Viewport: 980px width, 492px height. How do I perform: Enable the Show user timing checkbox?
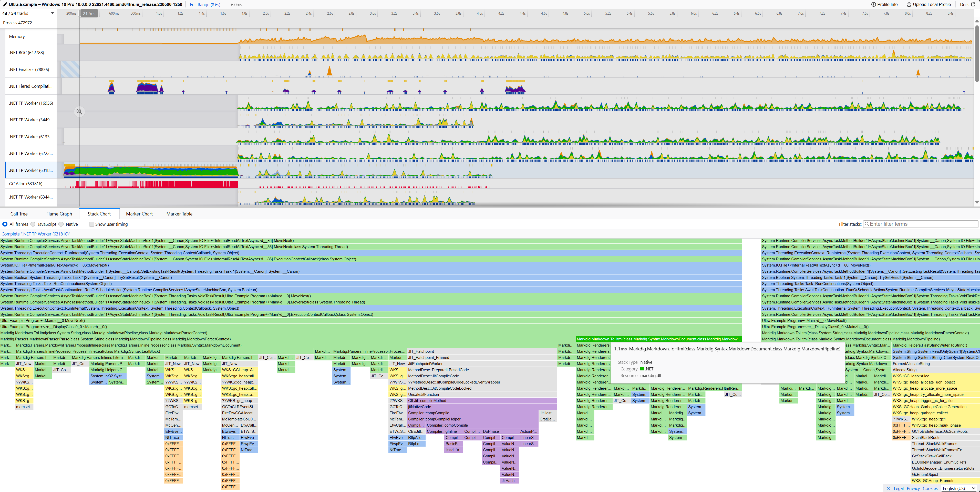92,224
